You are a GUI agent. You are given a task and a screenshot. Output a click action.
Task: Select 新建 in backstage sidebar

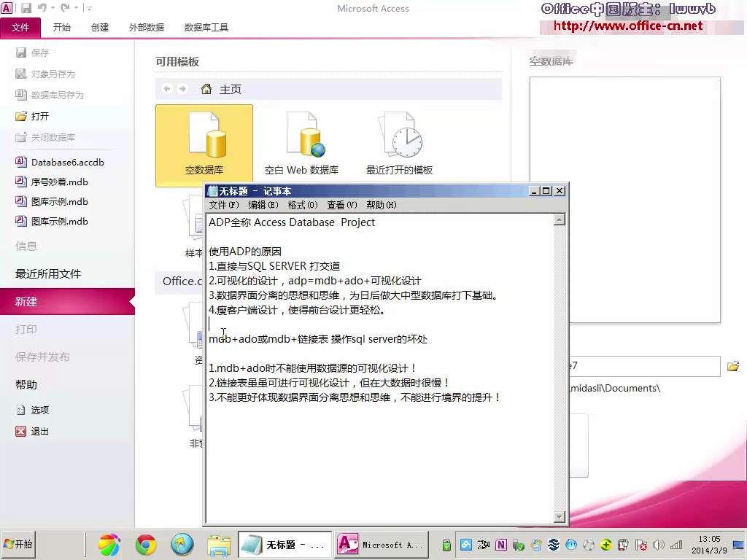(x=67, y=301)
